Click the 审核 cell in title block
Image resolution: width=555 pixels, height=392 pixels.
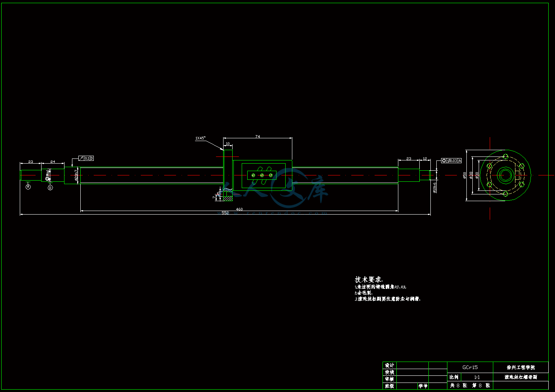390,379
